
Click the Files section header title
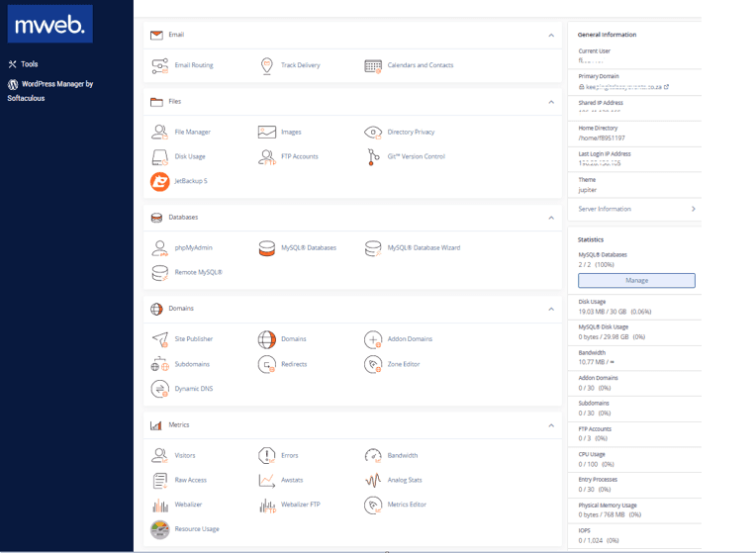coord(174,102)
